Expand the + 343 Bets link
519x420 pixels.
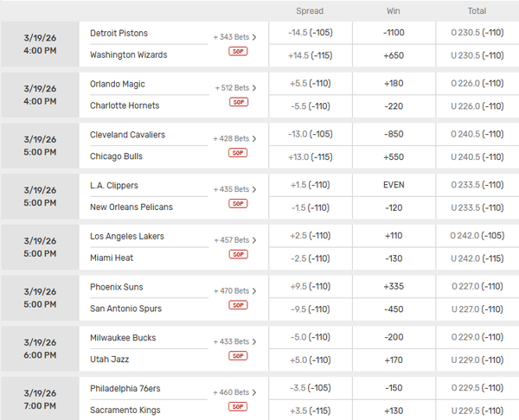coord(234,38)
